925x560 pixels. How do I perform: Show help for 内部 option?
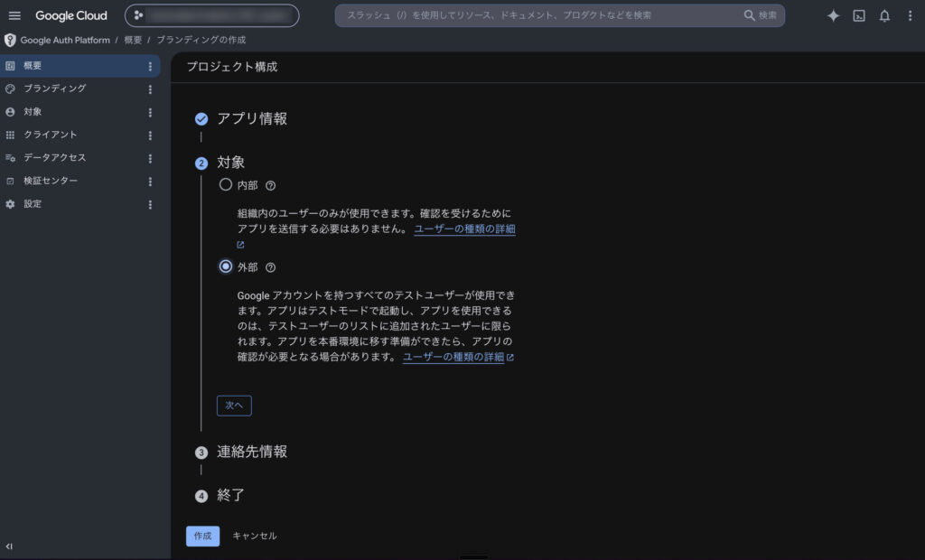click(x=270, y=185)
